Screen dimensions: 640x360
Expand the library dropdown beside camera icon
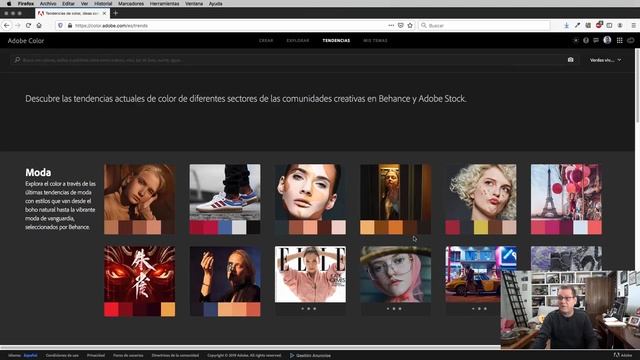606,60
